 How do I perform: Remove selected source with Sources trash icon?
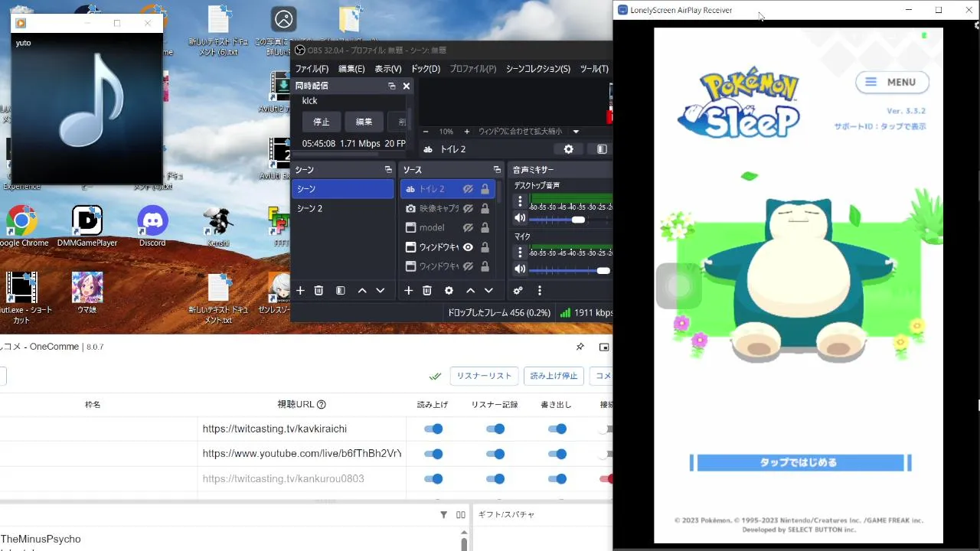427,291
